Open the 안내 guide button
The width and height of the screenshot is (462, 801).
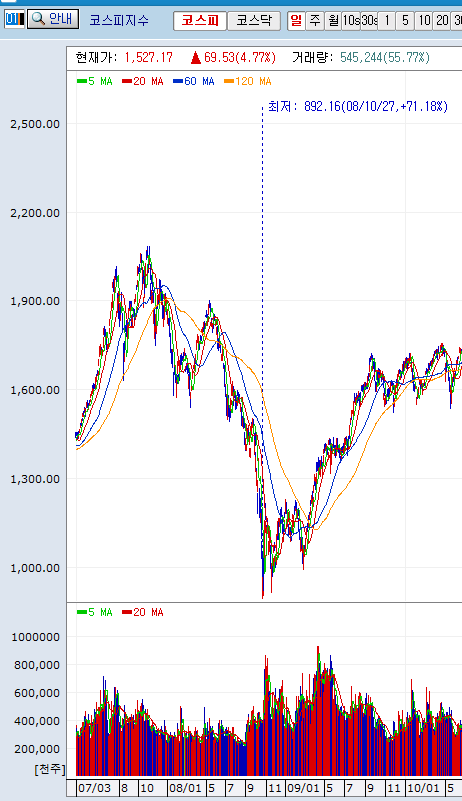(53, 19)
